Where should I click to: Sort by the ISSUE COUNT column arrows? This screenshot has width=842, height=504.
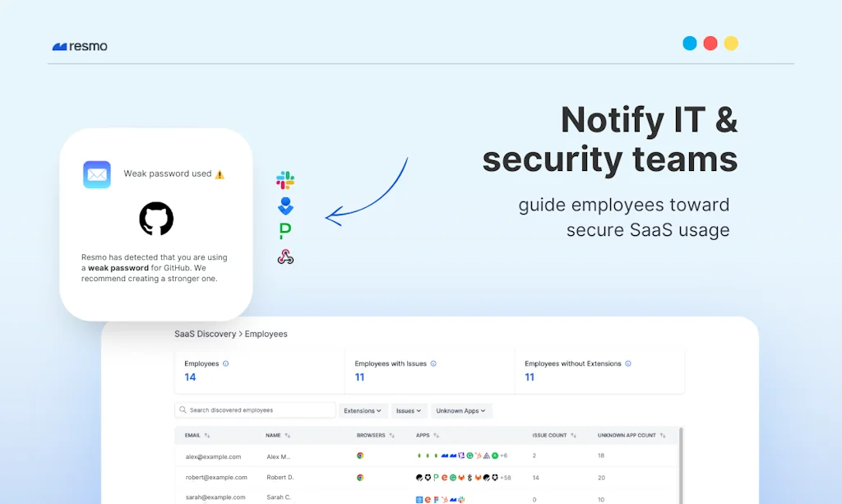click(573, 435)
